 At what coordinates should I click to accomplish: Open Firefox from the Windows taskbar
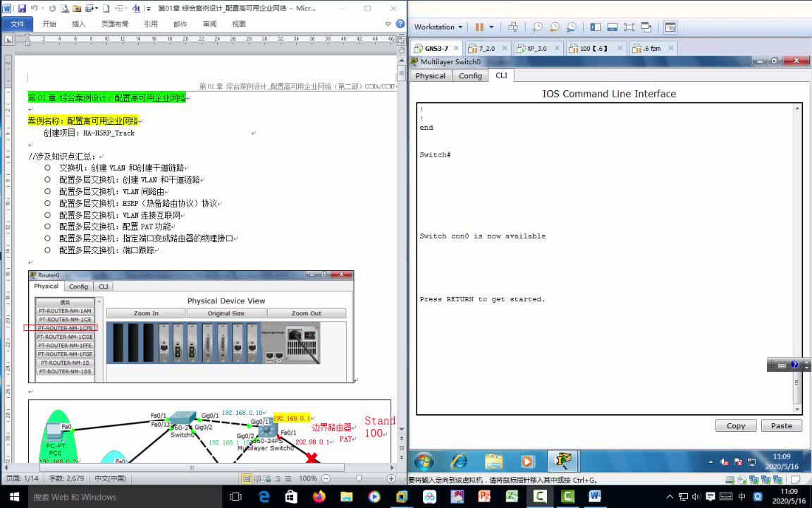pyautogui.click(x=319, y=497)
